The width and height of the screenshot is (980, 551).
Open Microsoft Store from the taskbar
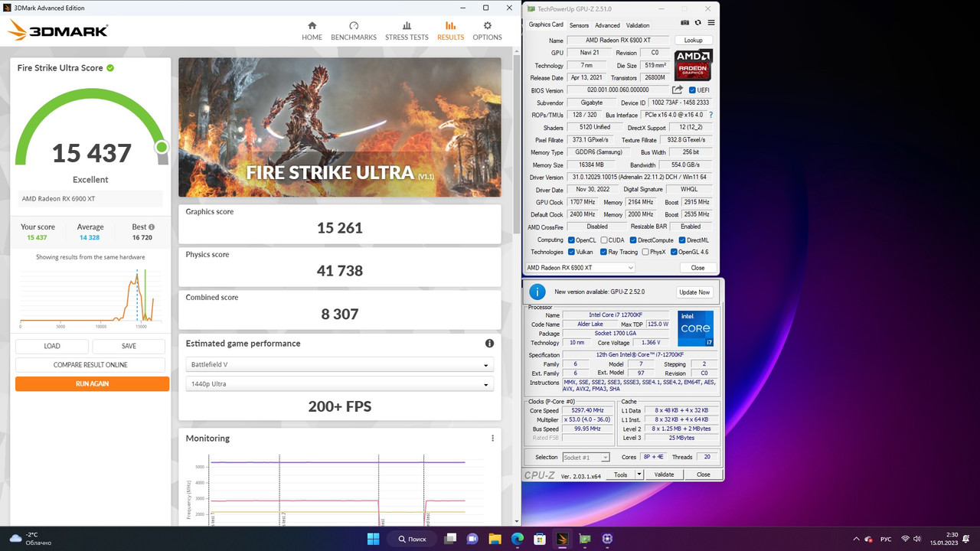click(540, 539)
